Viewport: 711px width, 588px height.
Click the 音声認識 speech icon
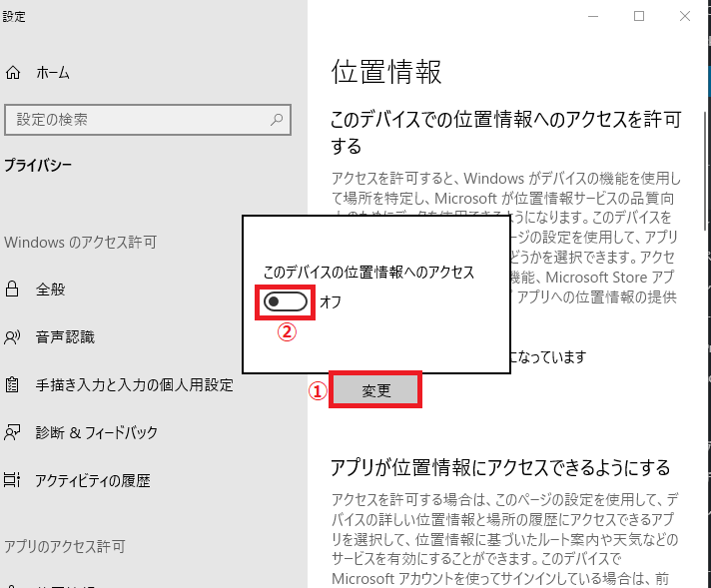12,336
